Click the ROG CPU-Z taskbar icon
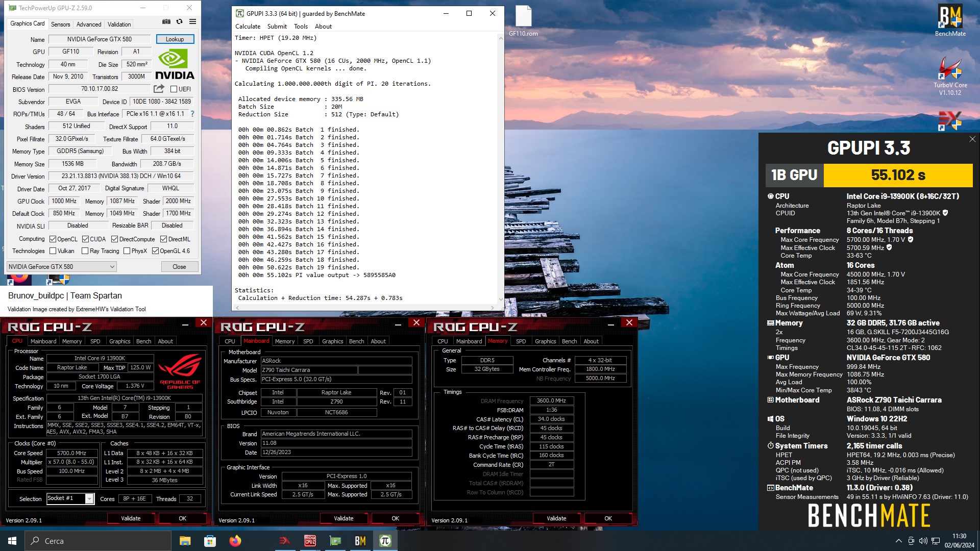This screenshot has width=980, height=551. click(310, 541)
